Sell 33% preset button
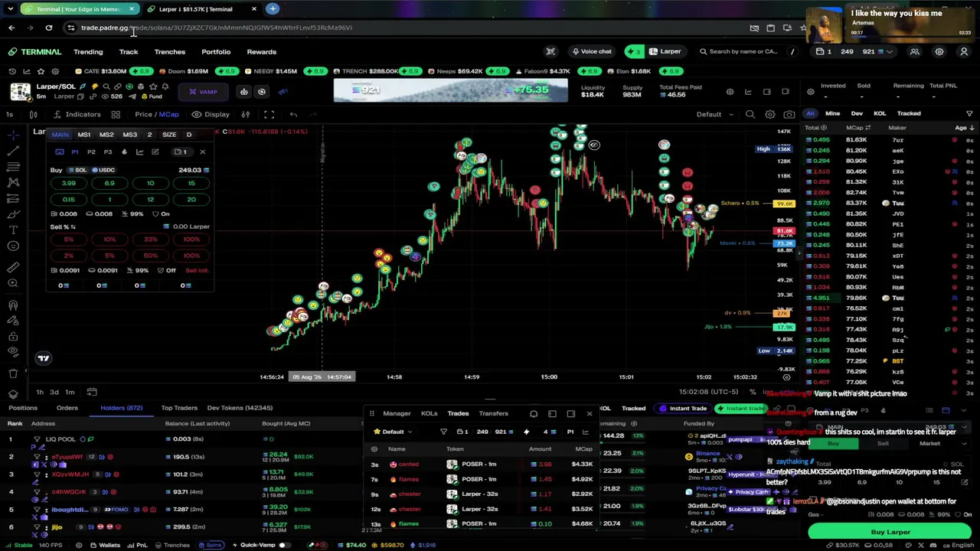The width and height of the screenshot is (980, 551). 150,239
